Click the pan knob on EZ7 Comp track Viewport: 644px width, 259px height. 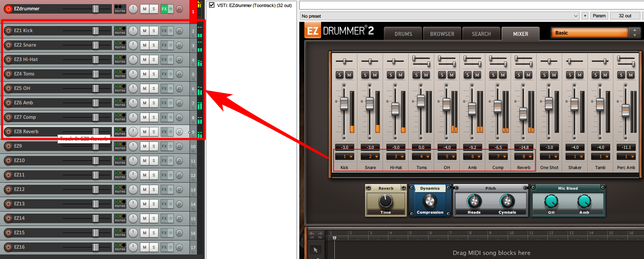point(133,117)
